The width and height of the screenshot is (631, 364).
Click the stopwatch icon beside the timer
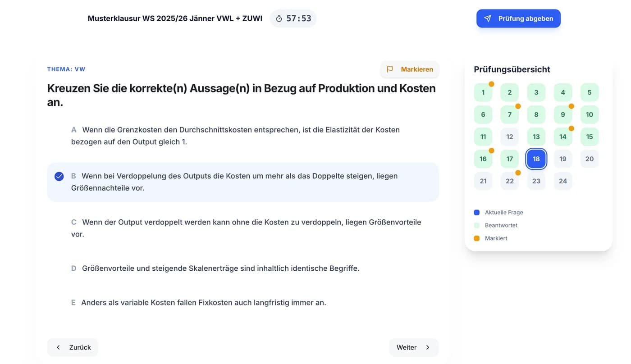coord(279,18)
